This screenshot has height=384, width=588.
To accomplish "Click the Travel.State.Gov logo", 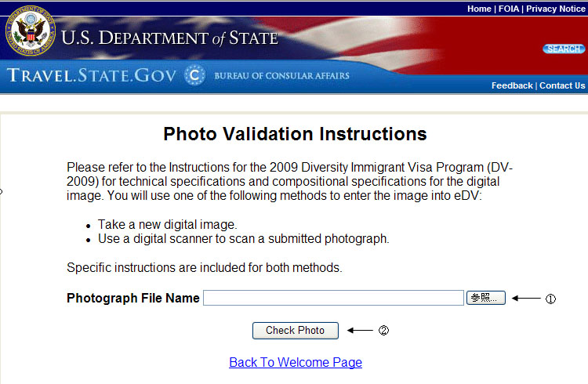I will (x=92, y=75).
